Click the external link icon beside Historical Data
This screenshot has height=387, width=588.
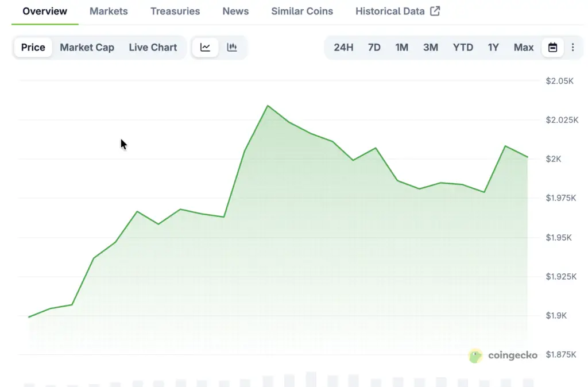click(435, 11)
